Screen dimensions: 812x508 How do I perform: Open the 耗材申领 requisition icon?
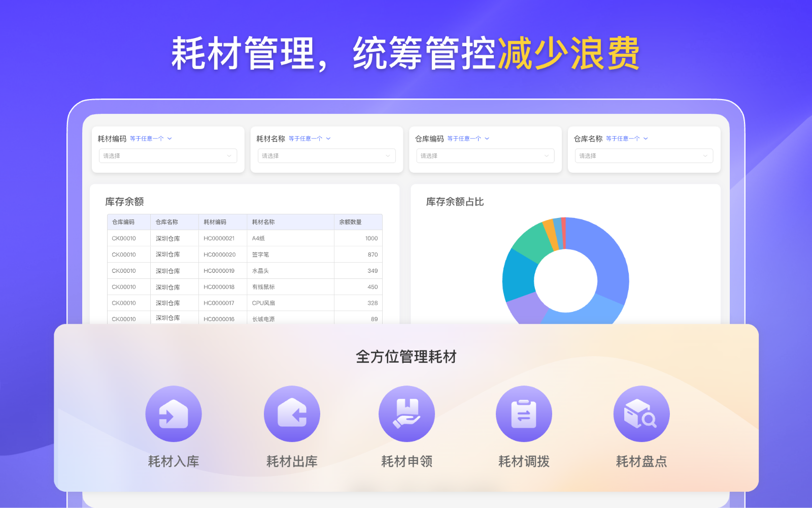(407, 414)
